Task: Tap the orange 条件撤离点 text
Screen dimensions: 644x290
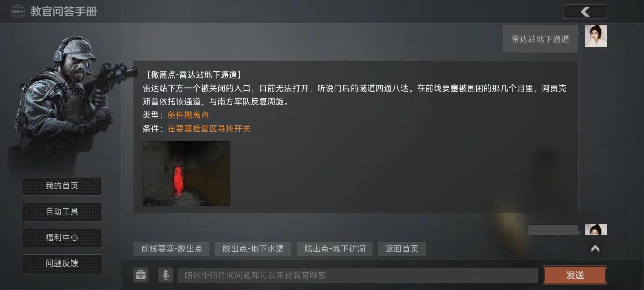Action: pos(188,115)
